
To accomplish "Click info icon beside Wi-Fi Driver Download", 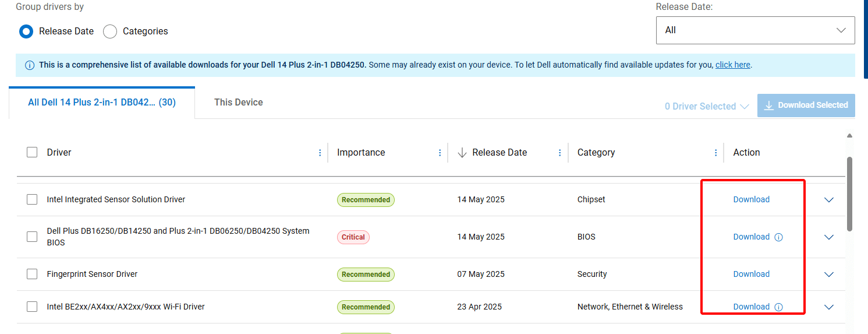I will (x=779, y=307).
